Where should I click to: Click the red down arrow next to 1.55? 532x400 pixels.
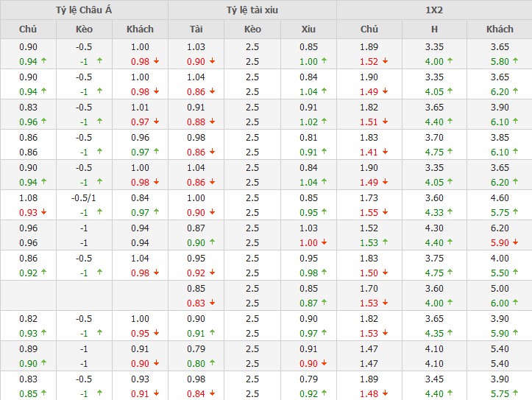386,213
